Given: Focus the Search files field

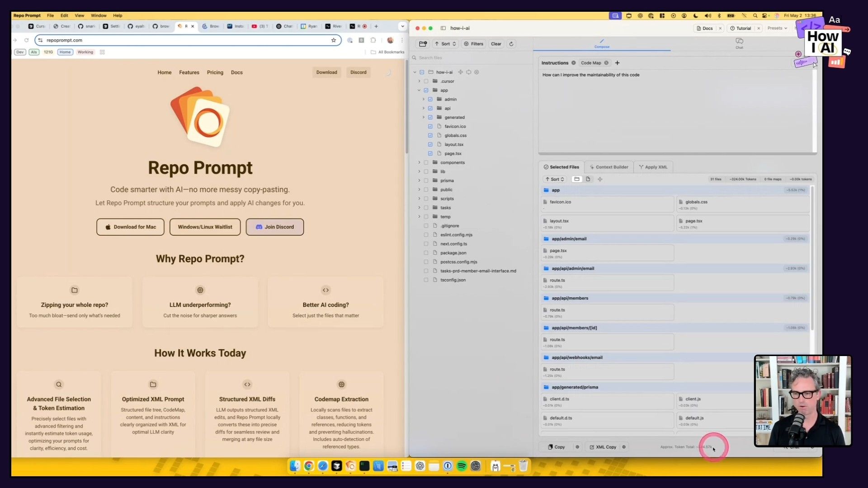Looking at the screenshot, I should coord(470,58).
